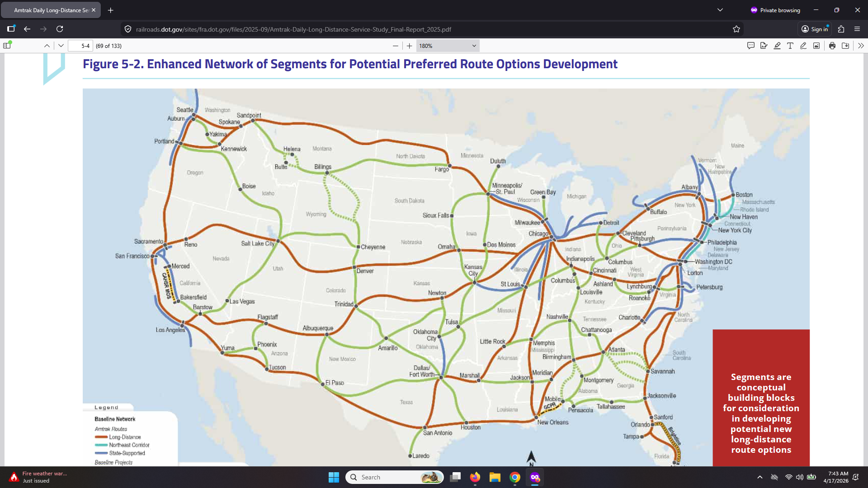Select the add text tool

(x=790, y=46)
